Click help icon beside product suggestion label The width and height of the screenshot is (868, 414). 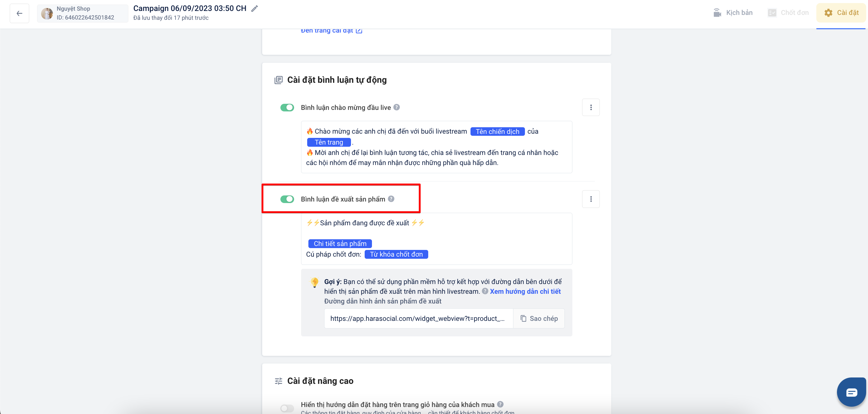pyautogui.click(x=391, y=199)
